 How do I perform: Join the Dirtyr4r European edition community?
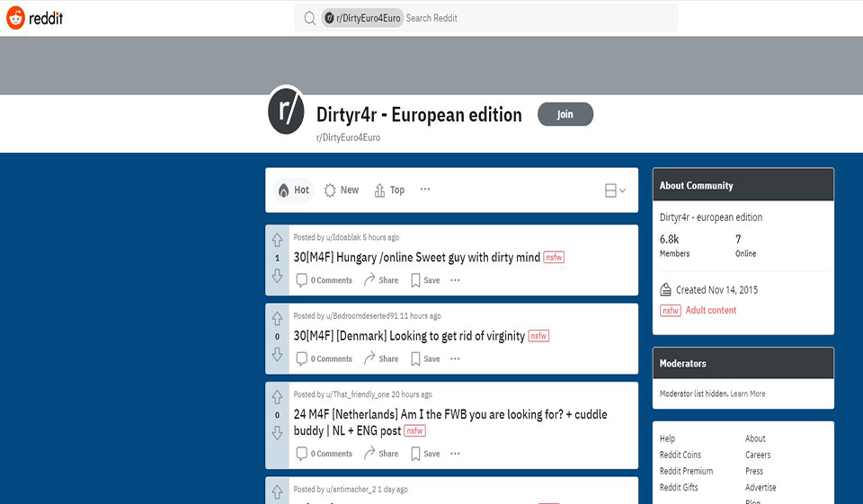click(565, 114)
